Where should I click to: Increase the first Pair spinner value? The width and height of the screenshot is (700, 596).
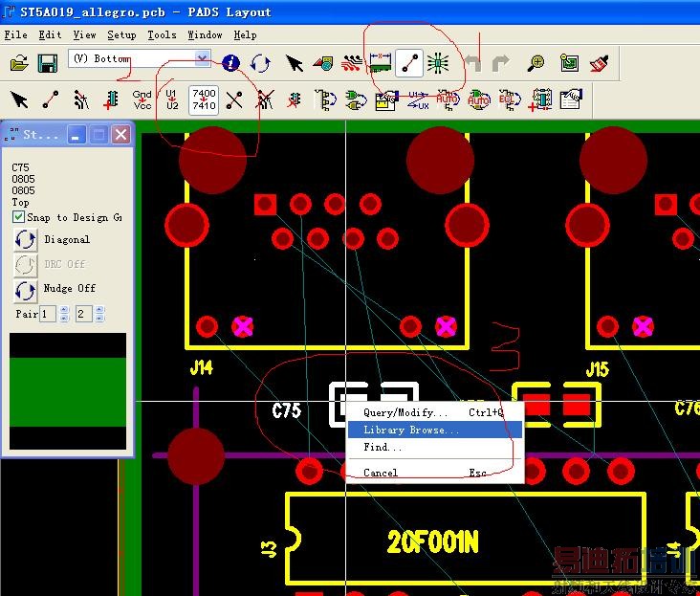64,310
